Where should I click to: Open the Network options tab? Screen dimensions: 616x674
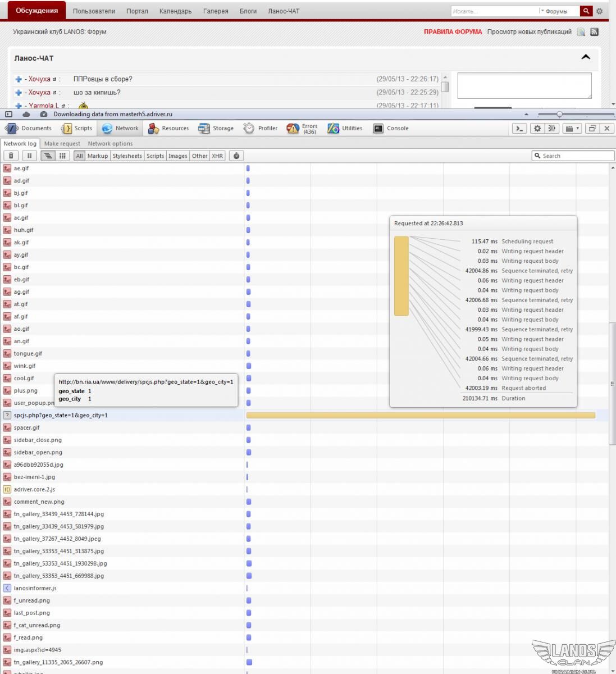pyautogui.click(x=110, y=143)
